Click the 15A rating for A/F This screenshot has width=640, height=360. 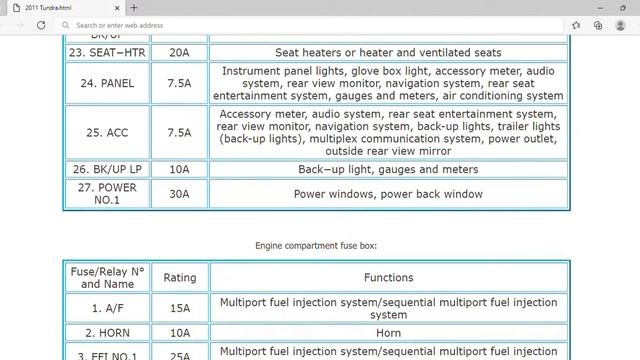180,308
